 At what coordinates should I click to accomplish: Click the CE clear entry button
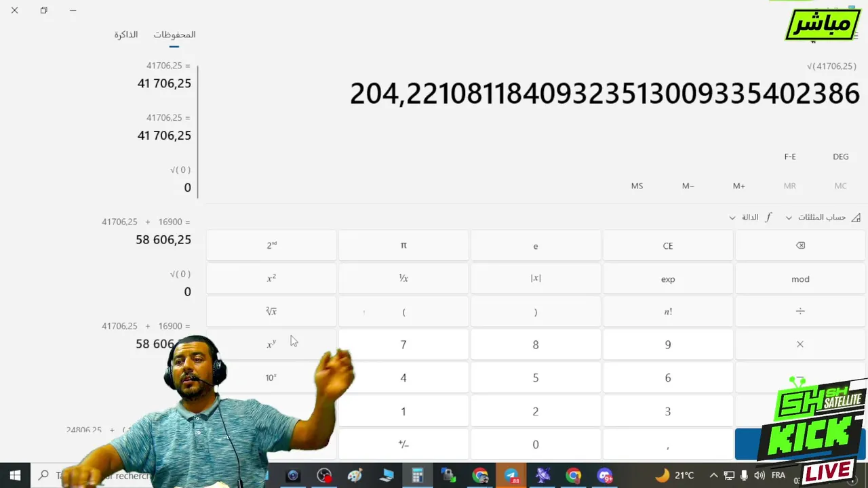pyautogui.click(x=668, y=245)
